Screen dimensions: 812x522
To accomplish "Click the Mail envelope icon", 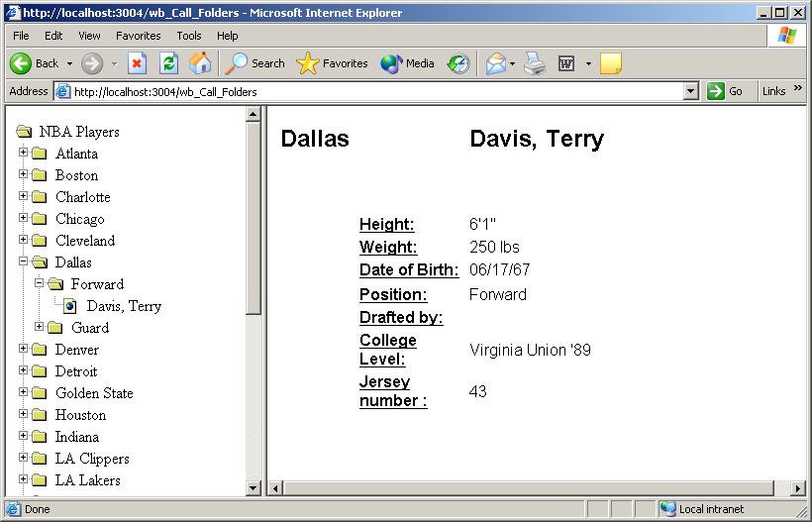I will click(x=495, y=63).
